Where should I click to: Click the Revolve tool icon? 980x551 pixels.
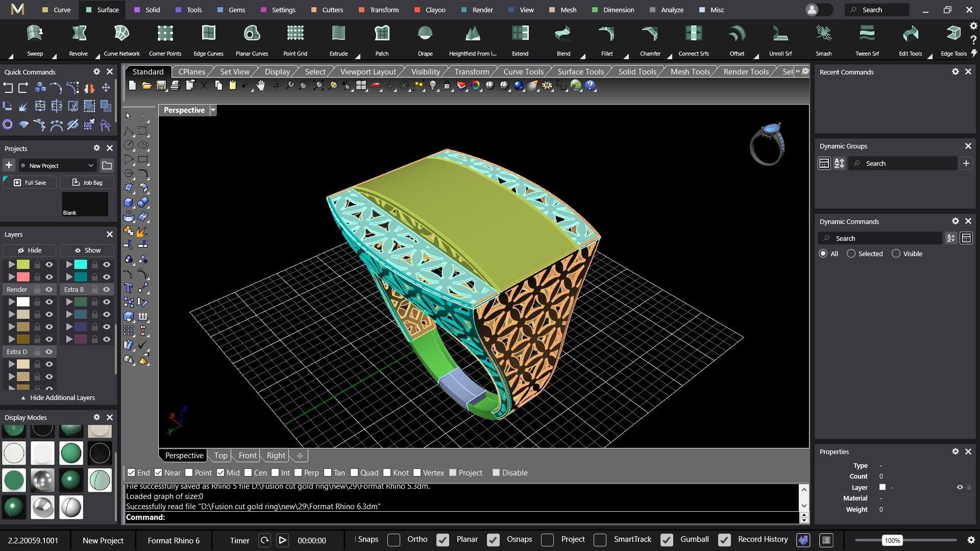tap(78, 34)
